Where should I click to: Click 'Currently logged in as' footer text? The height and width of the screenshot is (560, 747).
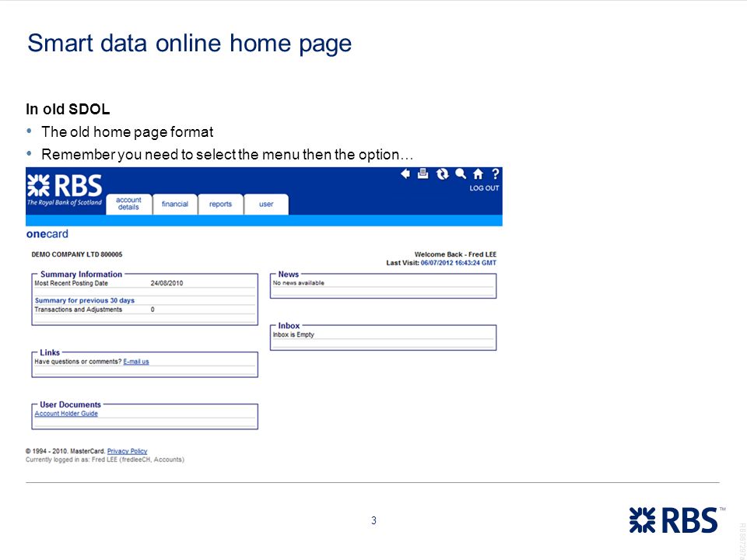(x=105, y=460)
